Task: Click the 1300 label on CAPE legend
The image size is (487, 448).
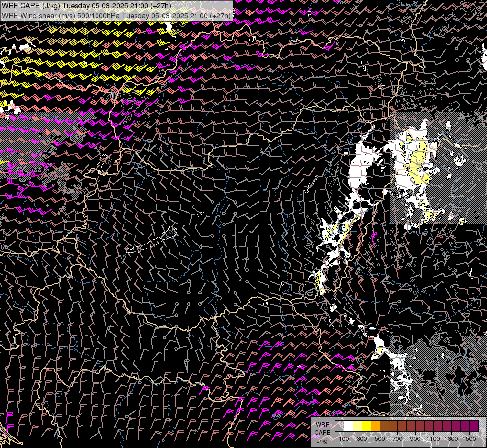Action: pyautogui.click(x=451, y=439)
